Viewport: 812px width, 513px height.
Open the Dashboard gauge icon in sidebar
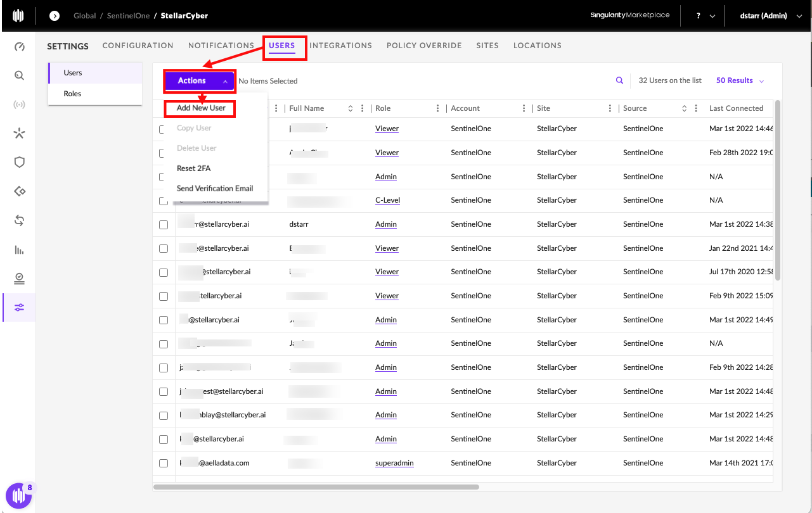(19, 47)
